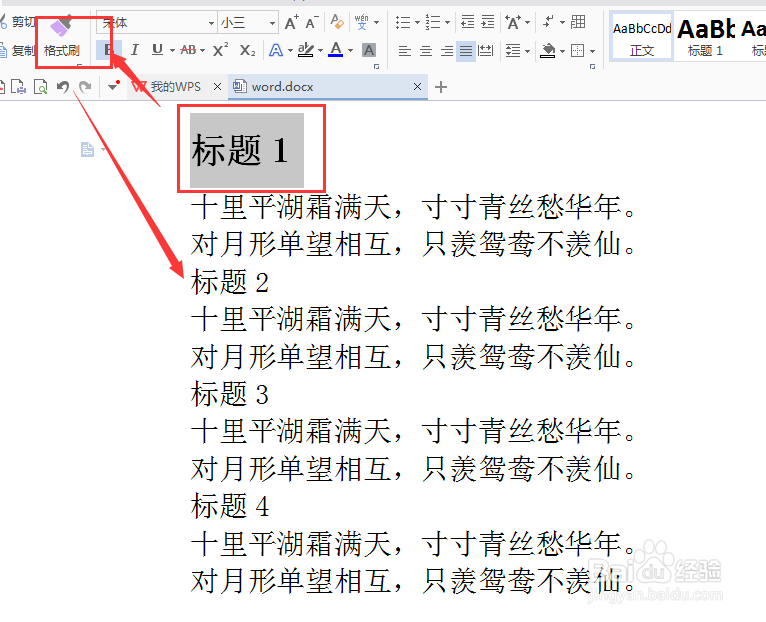Increase font size with A+ icon

pyautogui.click(x=292, y=22)
